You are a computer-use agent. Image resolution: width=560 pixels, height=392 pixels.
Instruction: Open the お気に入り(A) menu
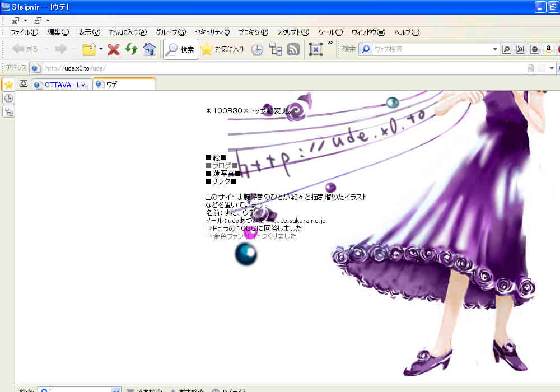(x=128, y=32)
